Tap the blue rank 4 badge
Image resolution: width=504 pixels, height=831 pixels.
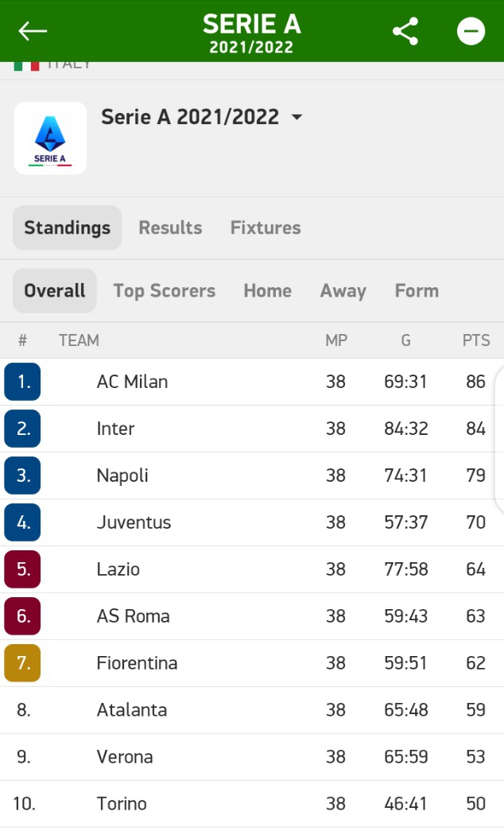[22, 522]
